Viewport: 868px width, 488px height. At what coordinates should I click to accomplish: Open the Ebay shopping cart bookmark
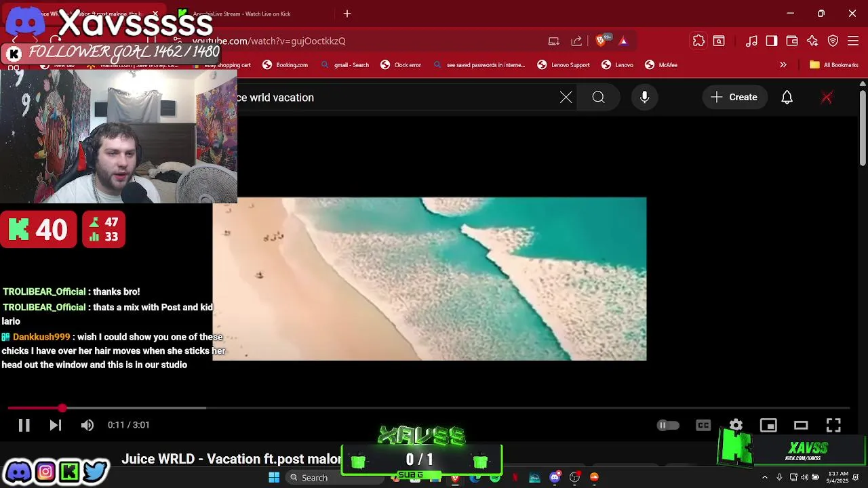coord(221,65)
